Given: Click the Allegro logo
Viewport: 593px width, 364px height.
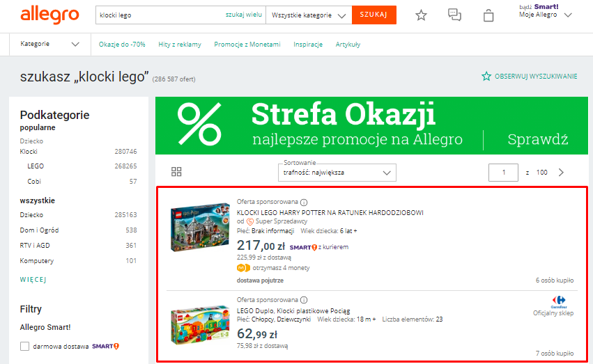Looking at the screenshot, I should [49, 15].
